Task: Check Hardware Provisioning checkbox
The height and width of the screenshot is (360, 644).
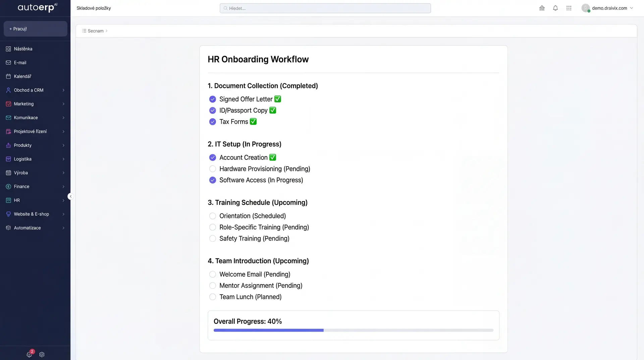Action: click(x=213, y=169)
